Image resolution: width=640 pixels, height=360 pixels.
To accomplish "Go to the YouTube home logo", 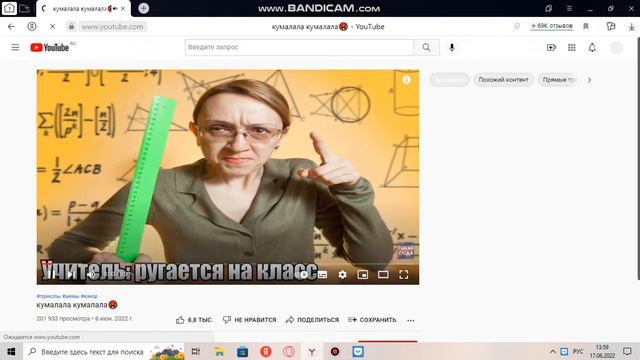I will pyautogui.click(x=50, y=47).
